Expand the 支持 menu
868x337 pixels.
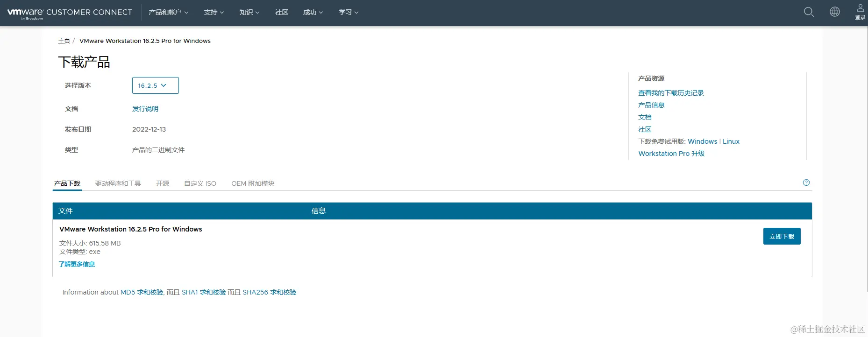(x=214, y=12)
